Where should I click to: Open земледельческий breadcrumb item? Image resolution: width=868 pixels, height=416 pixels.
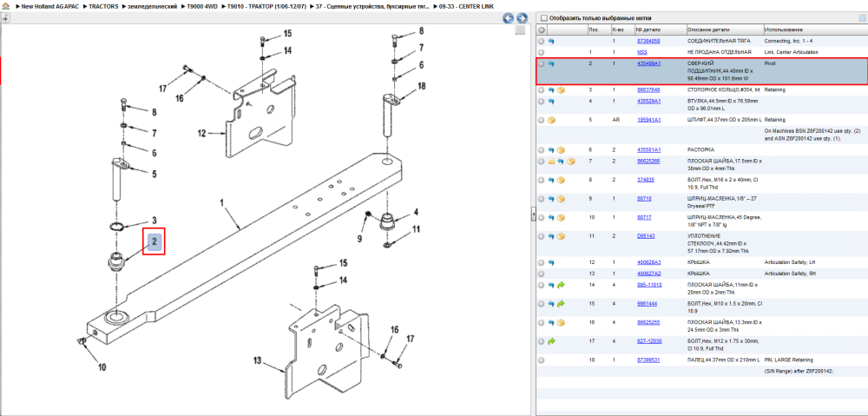point(153,5)
